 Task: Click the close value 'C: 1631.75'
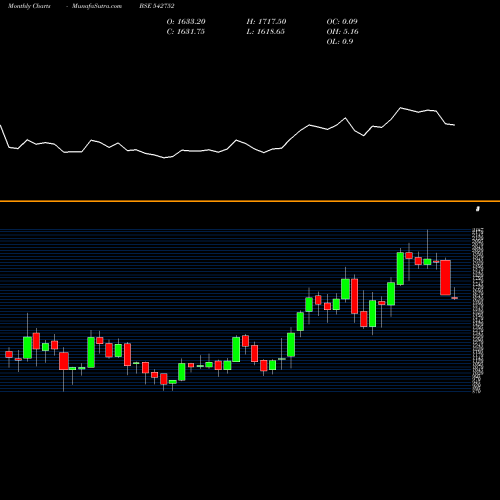186,32
